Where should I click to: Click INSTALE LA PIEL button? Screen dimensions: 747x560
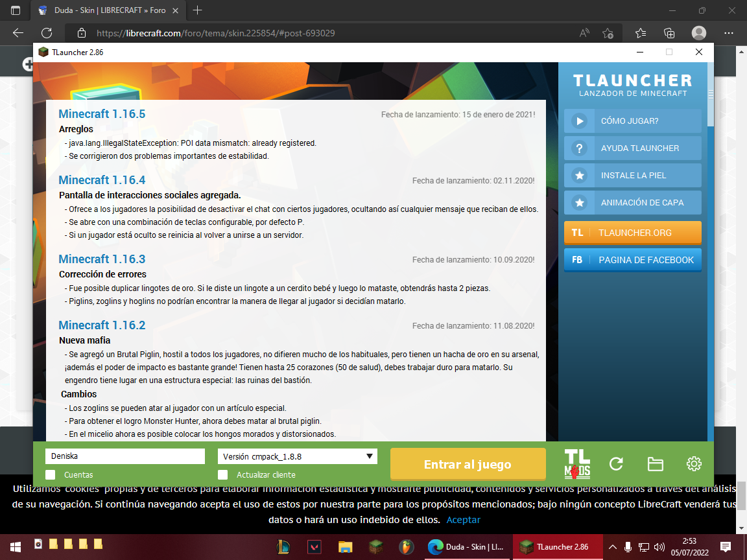click(x=633, y=175)
